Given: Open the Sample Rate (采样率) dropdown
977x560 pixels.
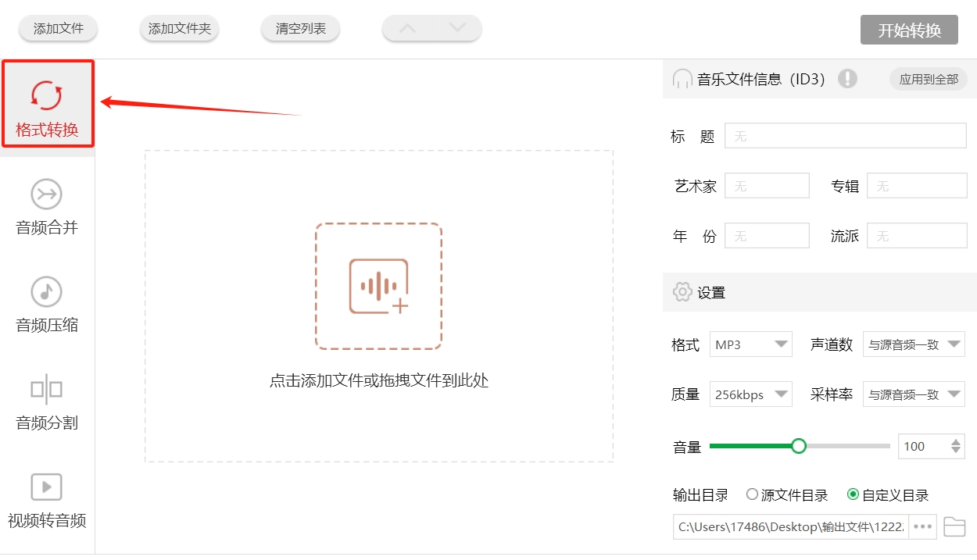Looking at the screenshot, I should tap(914, 394).
